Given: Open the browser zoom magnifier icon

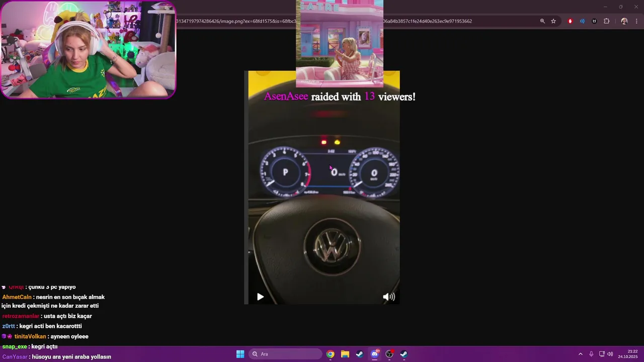Looking at the screenshot, I should pyautogui.click(x=542, y=21).
